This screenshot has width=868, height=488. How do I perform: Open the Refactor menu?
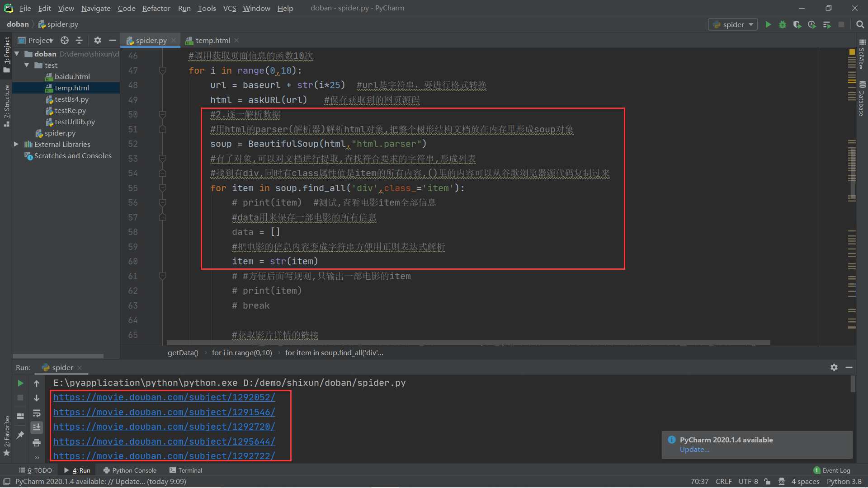[156, 8]
